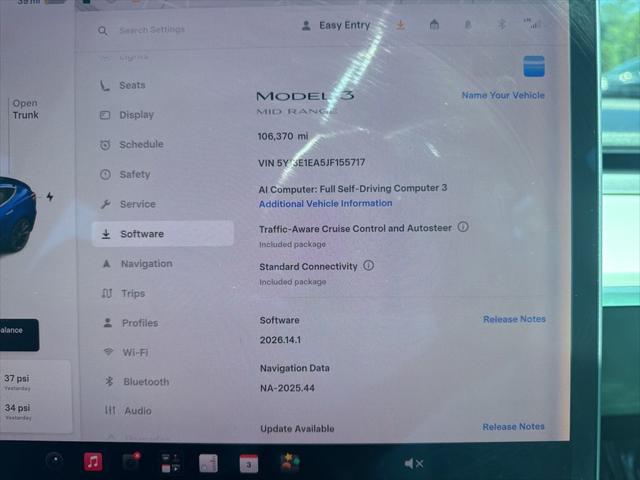Tap the Navigation Data NA-2025.44 value
This screenshot has height=480, width=640.
(287, 388)
